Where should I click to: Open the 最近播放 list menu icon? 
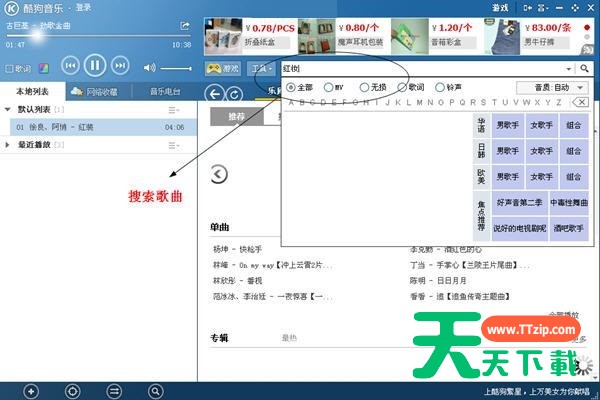(174, 145)
